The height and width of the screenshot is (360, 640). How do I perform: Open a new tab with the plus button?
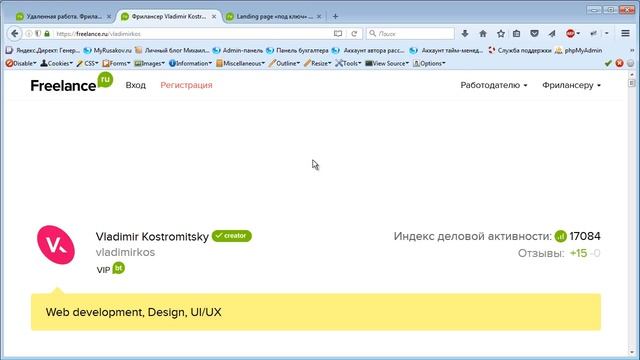click(335, 16)
